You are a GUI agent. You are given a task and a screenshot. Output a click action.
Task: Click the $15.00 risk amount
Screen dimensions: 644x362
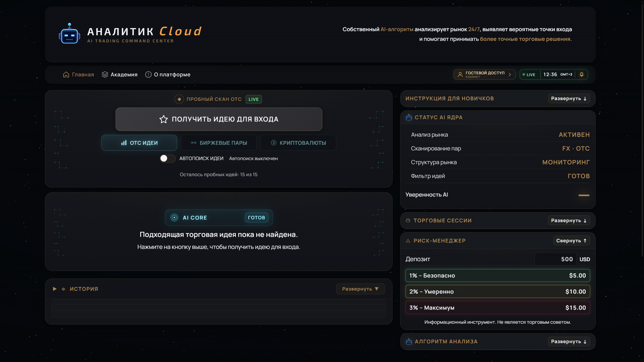click(576, 308)
